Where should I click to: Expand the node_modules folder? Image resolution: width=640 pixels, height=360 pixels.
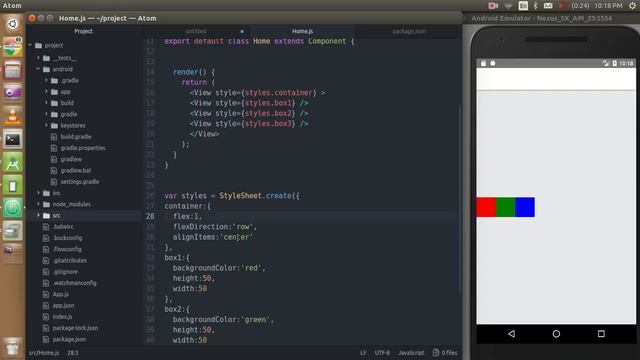click(x=39, y=204)
